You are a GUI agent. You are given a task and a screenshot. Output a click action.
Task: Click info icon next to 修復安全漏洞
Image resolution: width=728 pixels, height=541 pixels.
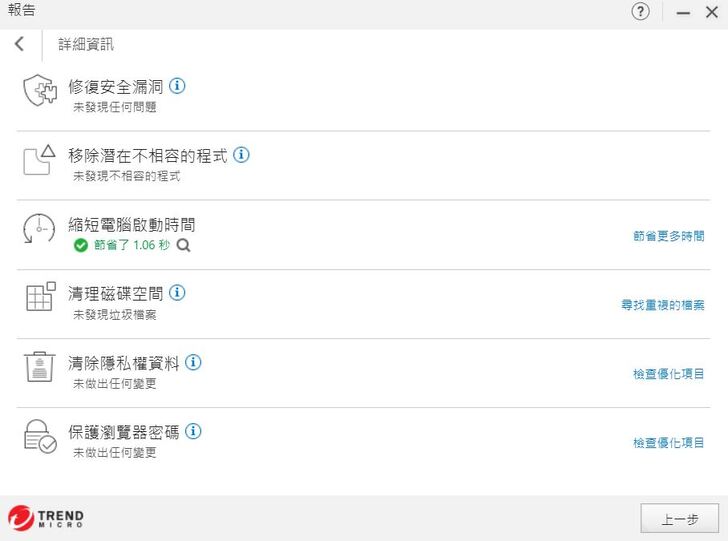177,86
